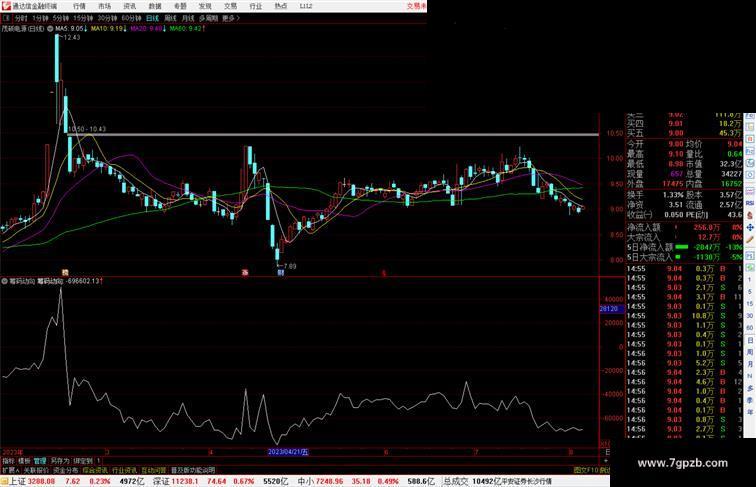Switch to the 1-minute period in the sidebar
This screenshot has width=756, height=487.
[750, 280]
